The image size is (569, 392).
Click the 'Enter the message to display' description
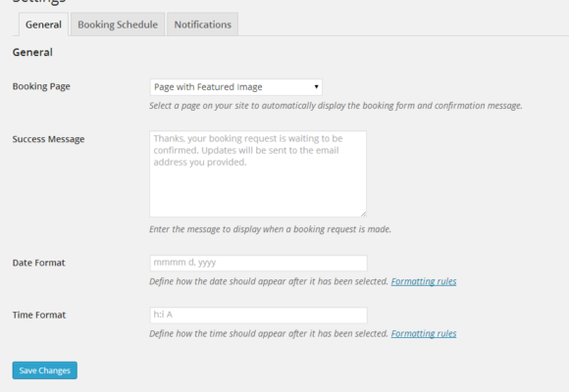click(270, 229)
